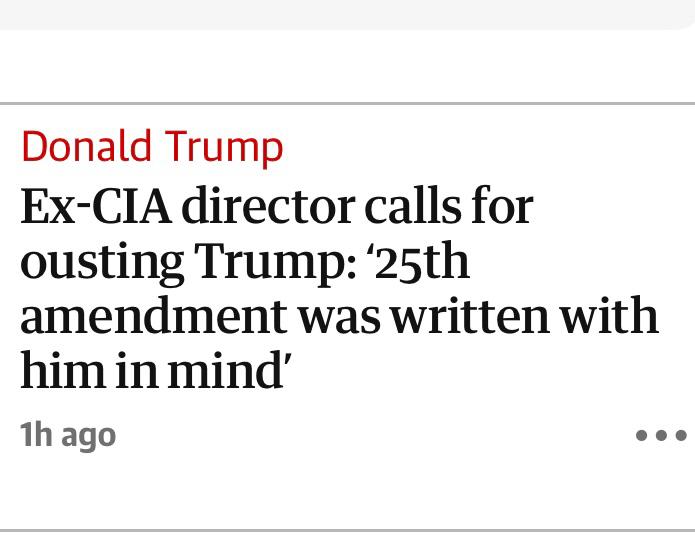The image size is (695, 556).
Task: Click the word 'Donald' in the red label
Action: 86,146
